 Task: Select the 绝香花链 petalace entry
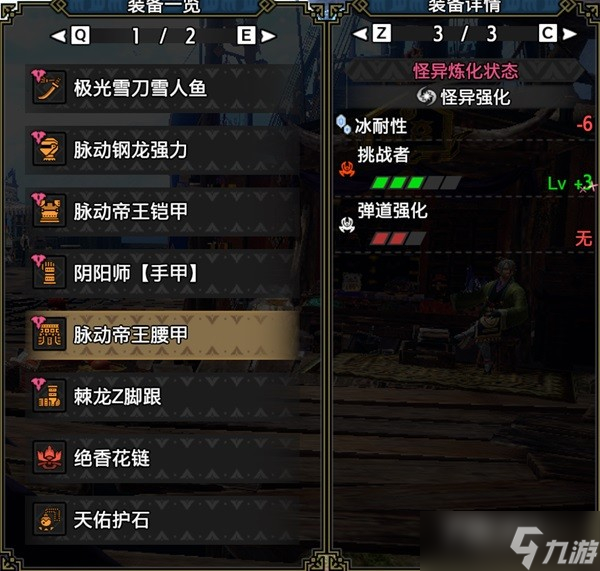point(162,458)
